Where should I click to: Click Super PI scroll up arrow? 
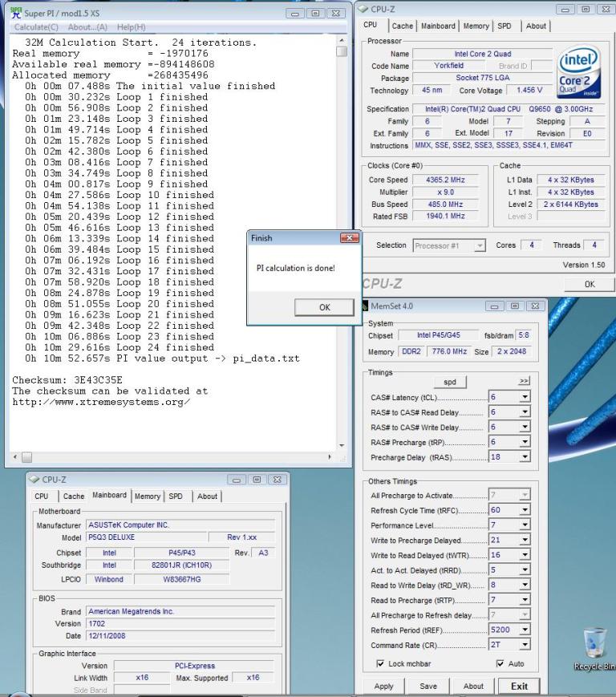(x=342, y=40)
